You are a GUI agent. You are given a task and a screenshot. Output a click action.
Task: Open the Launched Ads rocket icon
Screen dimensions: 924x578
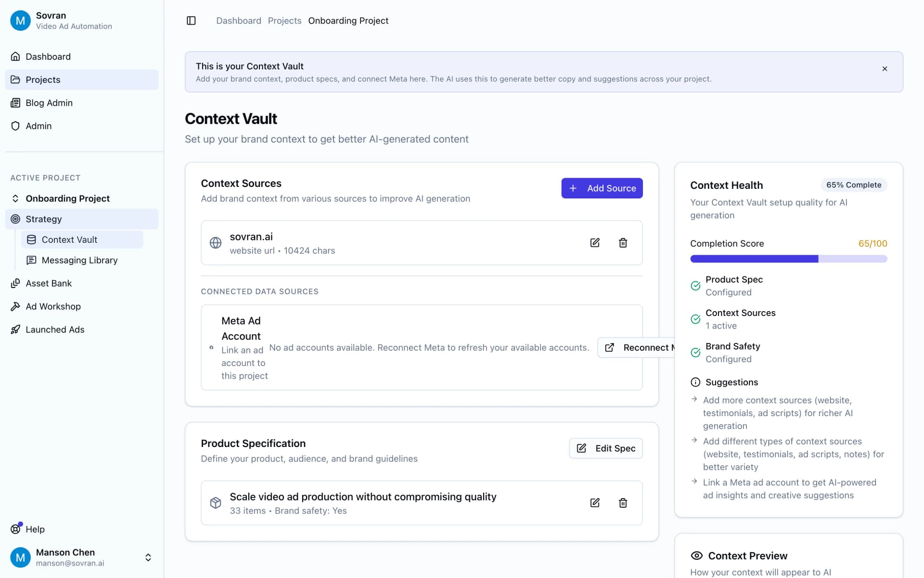coord(16,329)
